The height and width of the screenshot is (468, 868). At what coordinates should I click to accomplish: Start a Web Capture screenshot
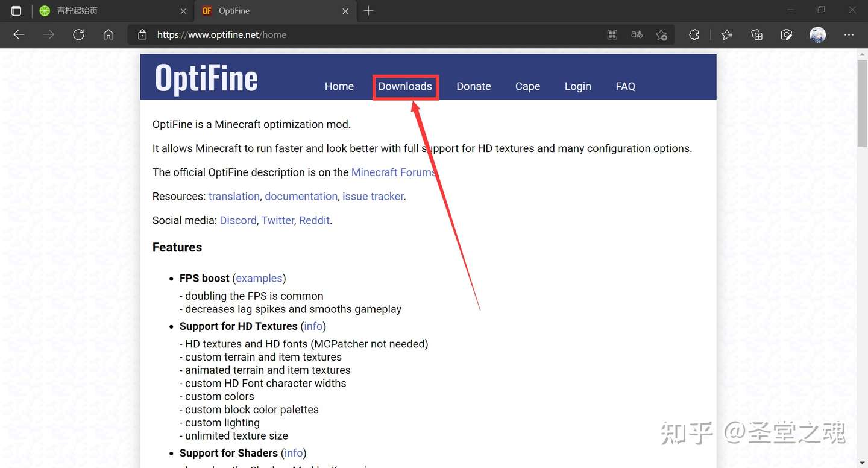tap(787, 34)
